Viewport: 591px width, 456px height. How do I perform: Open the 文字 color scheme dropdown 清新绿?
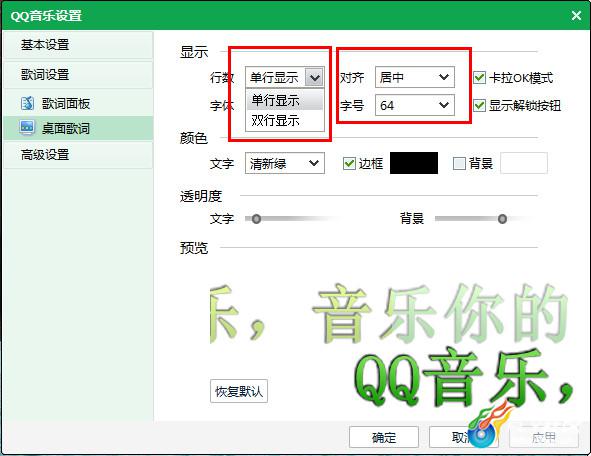(285, 163)
